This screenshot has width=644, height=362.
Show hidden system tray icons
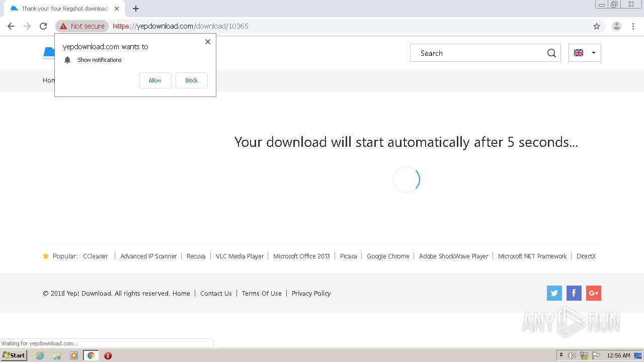[x=561, y=355]
